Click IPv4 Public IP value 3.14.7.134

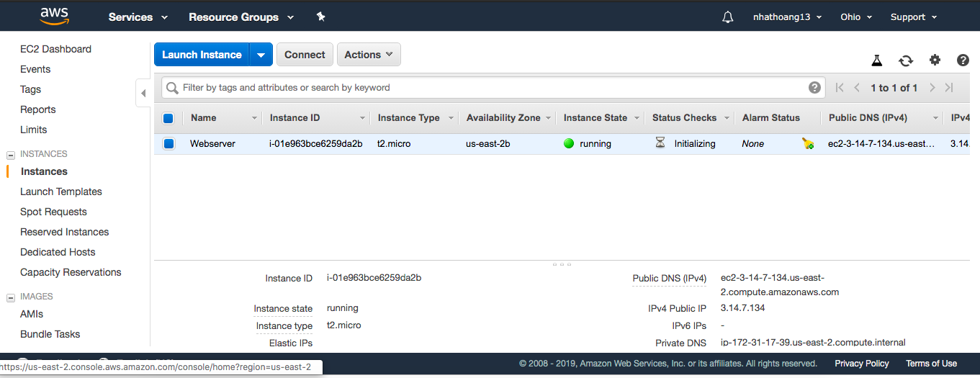742,308
